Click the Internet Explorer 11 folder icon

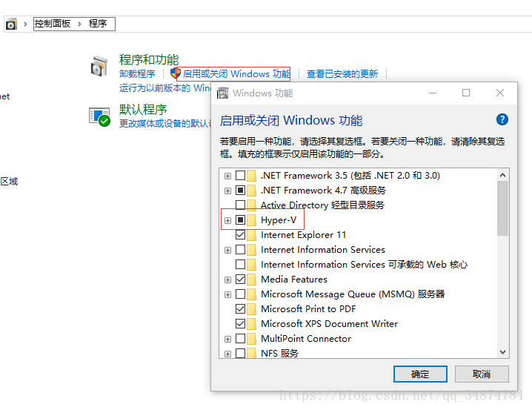[251, 235]
